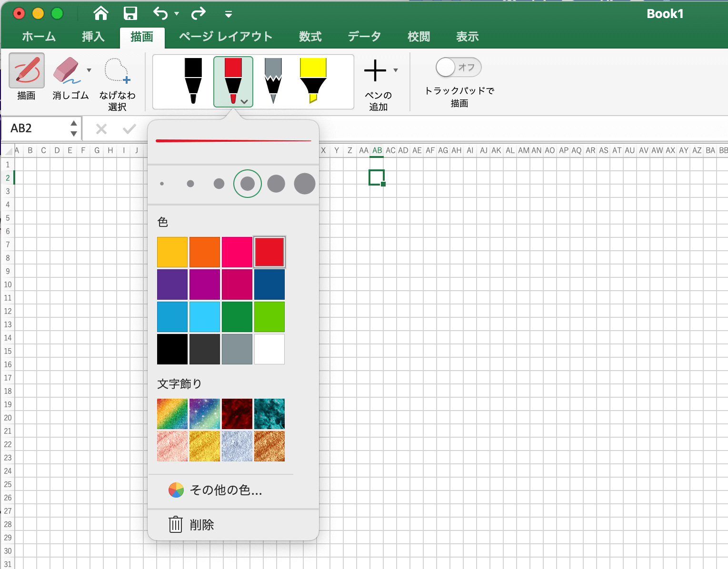Select the second pen thickness dot
Image resolution: width=728 pixels, height=569 pixels.
point(190,184)
